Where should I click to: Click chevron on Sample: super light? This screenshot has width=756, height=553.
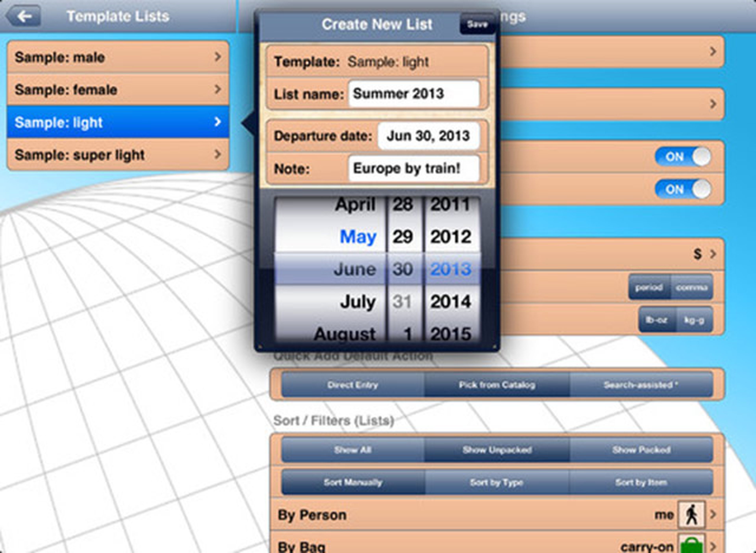click(x=218, y=154)
